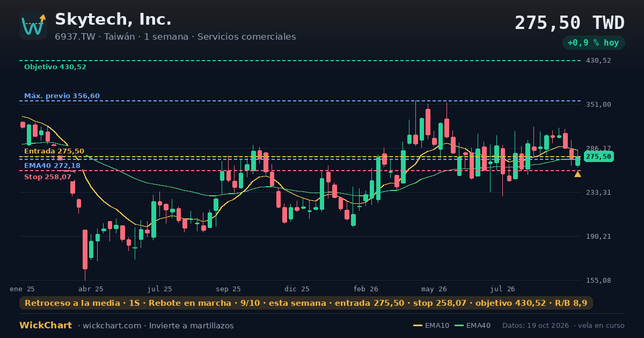Select the Máx. previo 356,60 label
644x338 pixels.
[62, 96]
